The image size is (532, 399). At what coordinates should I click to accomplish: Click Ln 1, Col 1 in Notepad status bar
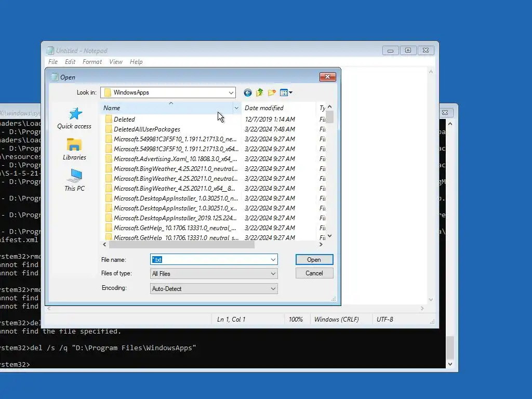(231, 320)
